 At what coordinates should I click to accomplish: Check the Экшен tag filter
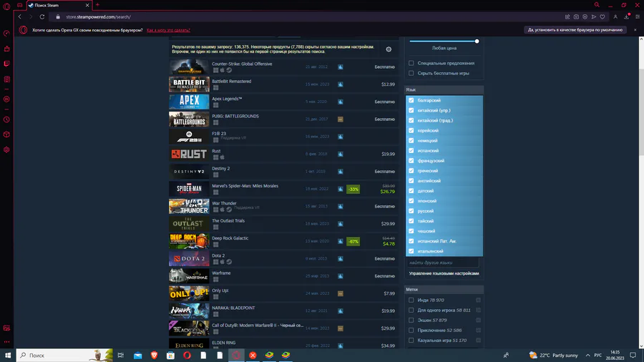click(411, 320)
